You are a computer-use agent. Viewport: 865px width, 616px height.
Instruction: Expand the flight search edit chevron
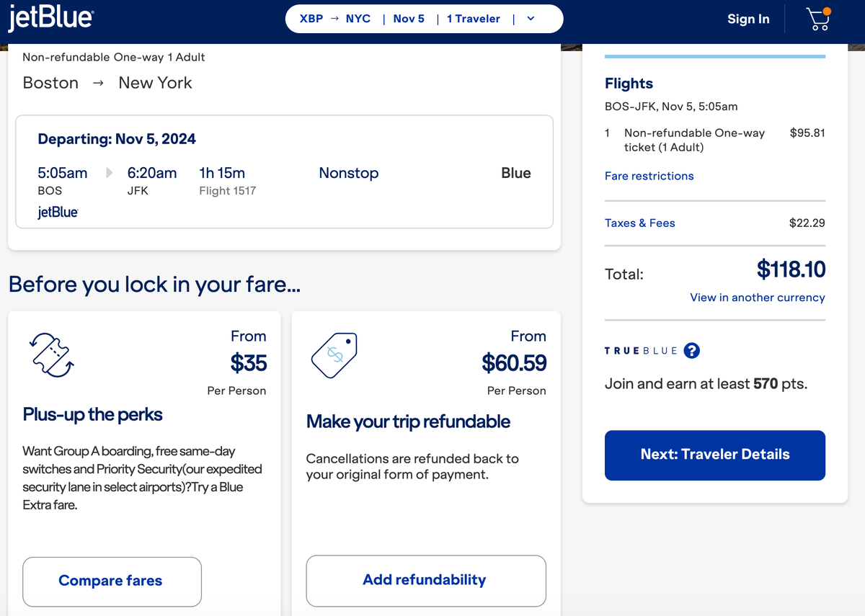tap(531, 18)
